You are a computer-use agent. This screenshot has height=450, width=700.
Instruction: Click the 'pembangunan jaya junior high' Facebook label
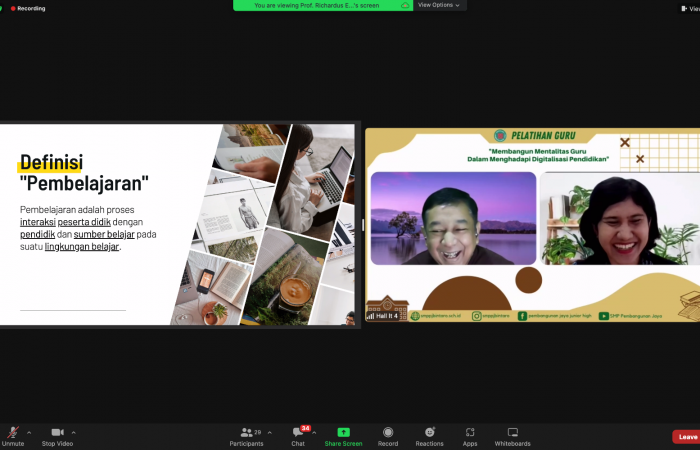tap(560, 316)
